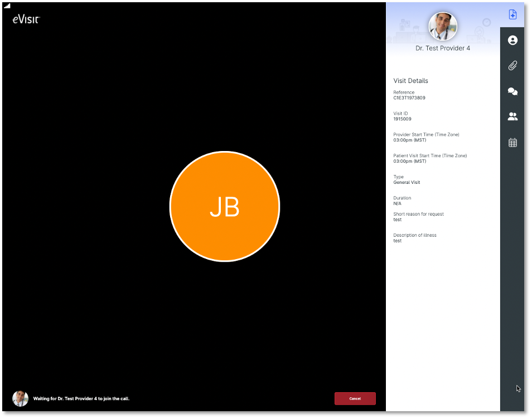
Task: Click Patient Visit Start Time value '03:00pm (MST)'
Action: tap(409, 161)
